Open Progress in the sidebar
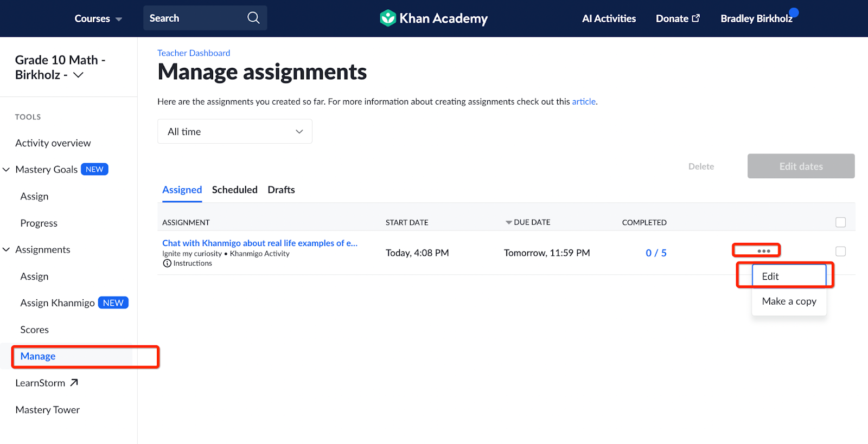868x444 pixels. [x=39, y=223]
